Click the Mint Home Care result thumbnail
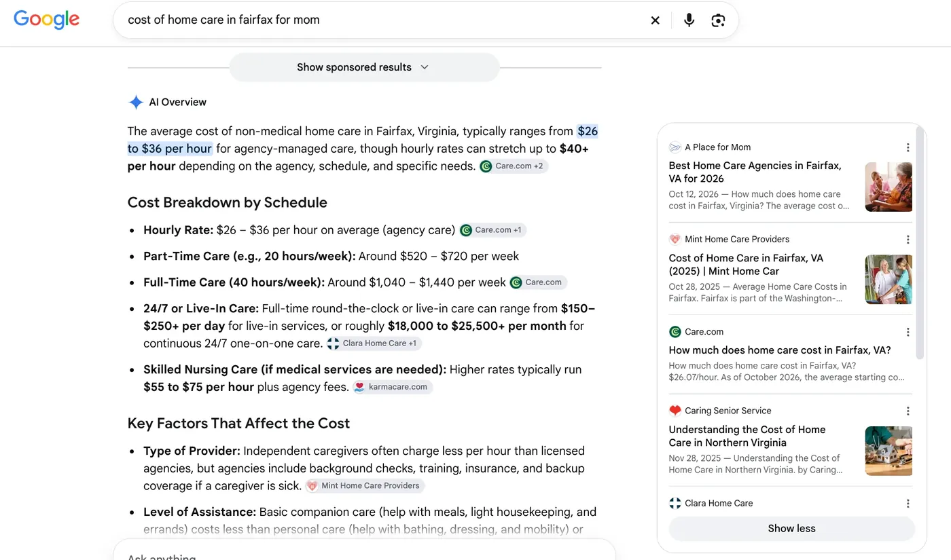The image size is (951, 560). point(889,279)
